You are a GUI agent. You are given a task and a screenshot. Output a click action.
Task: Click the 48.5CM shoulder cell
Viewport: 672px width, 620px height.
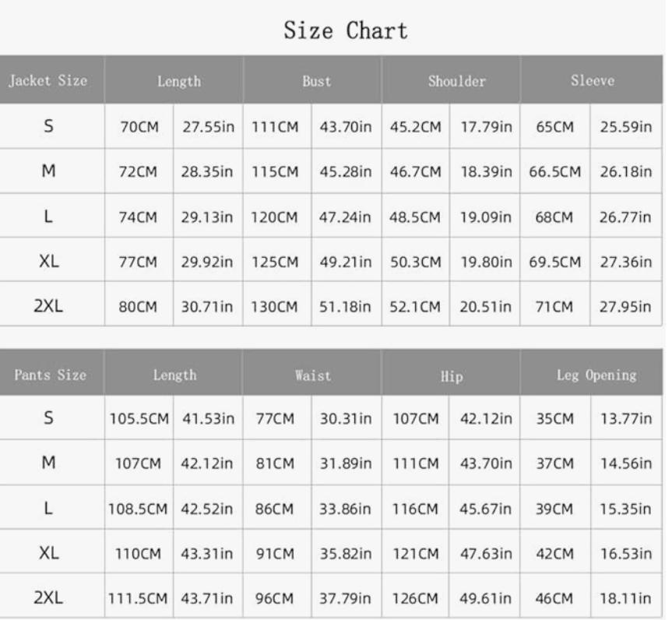tap(415, 217)
